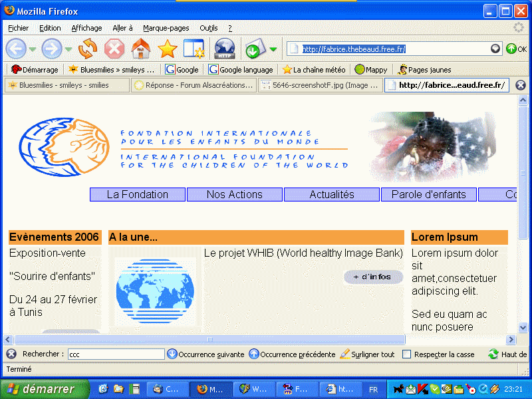Close the current tab with the X icon
The width and height of the screenshot is (532, 399).
click(521, 85)
